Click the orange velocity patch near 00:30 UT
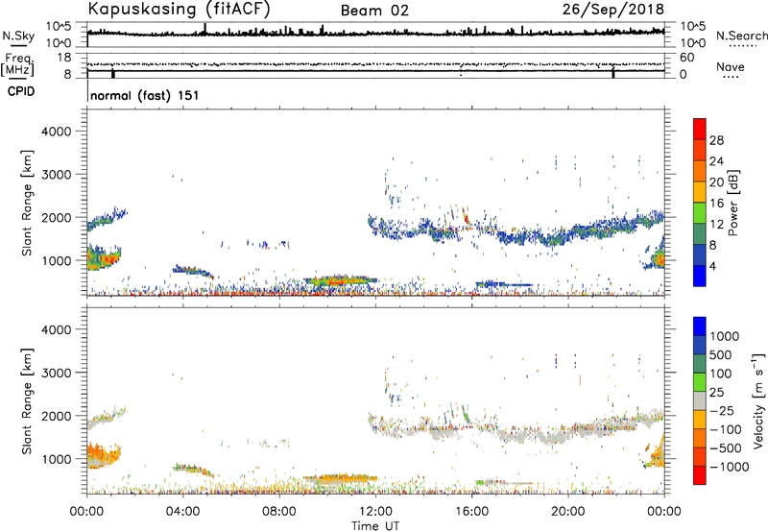The height and width of the screenshot is (532, 768). click(102, 456)
